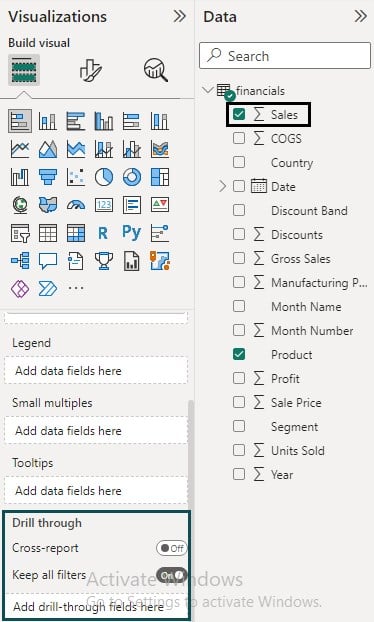Open Get more visuals ellipsis

tap(76, 288)
